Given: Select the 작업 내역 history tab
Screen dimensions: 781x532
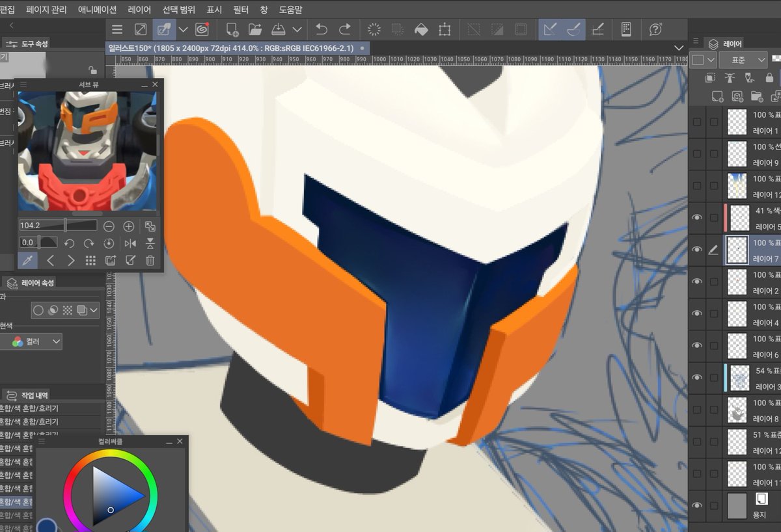Looking at the screenshot, I should (x=27, y=395).
